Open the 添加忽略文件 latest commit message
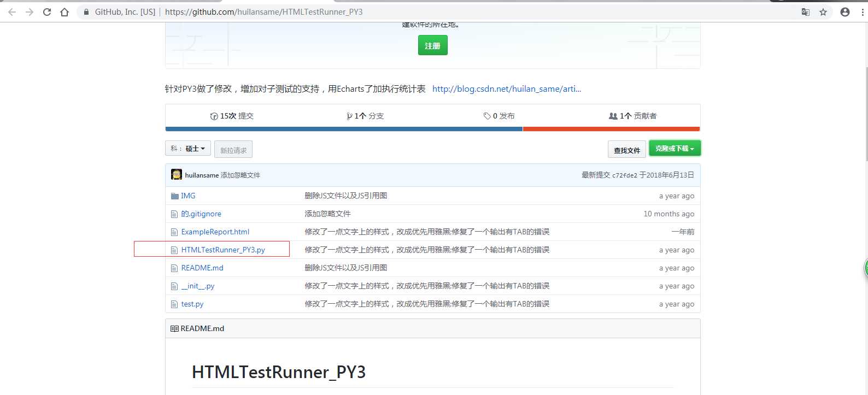This screenshot has height=395, width=868. click(x=241, y=175)
